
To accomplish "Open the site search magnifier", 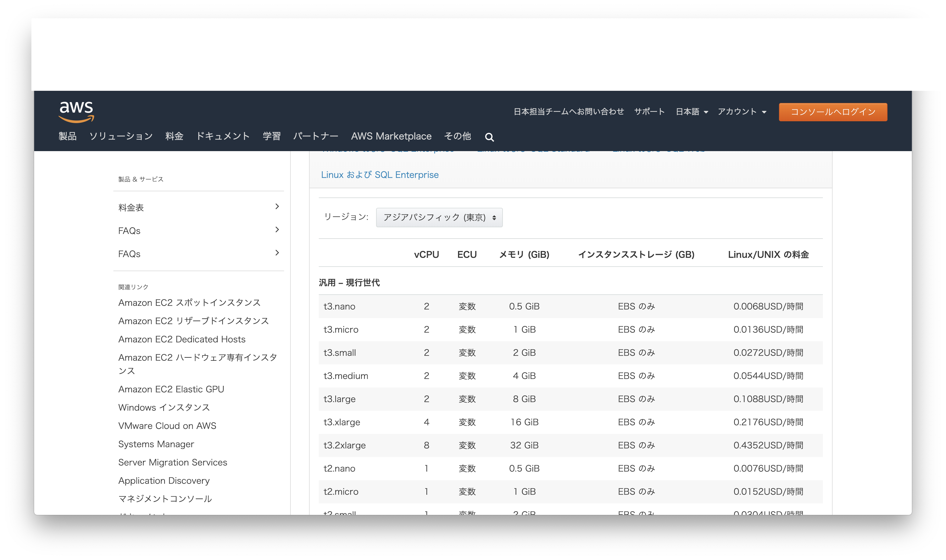I will click(489, 136).
